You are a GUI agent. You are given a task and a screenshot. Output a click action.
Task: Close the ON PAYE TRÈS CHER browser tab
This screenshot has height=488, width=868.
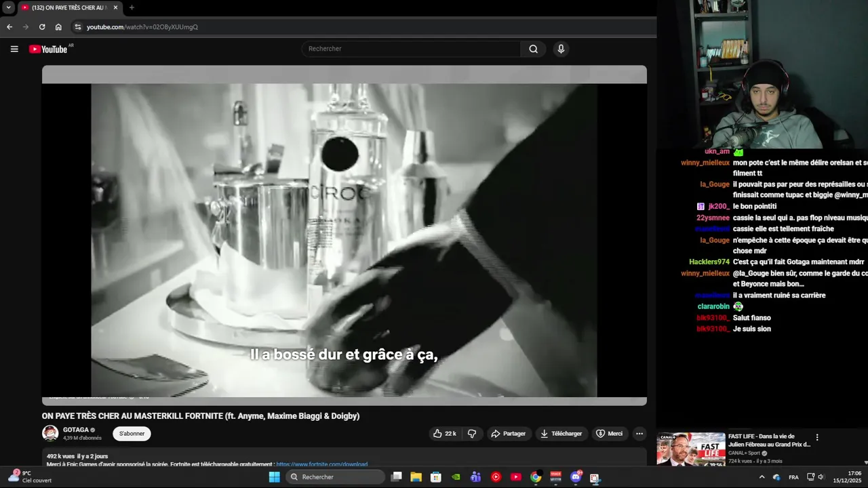[115, 7]
